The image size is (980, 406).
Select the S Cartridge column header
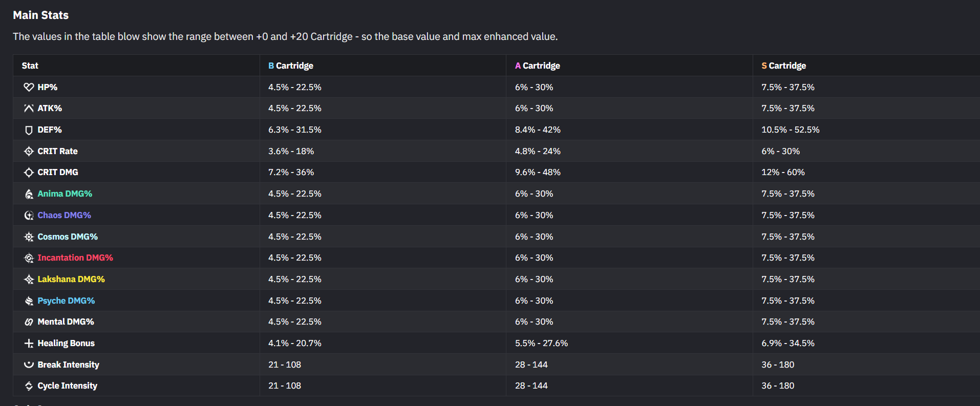point(783,66)
